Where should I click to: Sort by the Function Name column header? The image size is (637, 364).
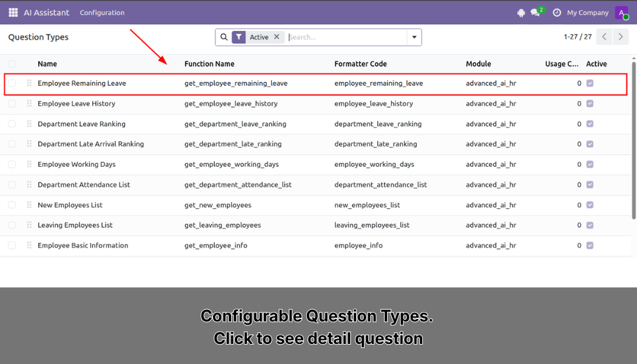(209, 64)
